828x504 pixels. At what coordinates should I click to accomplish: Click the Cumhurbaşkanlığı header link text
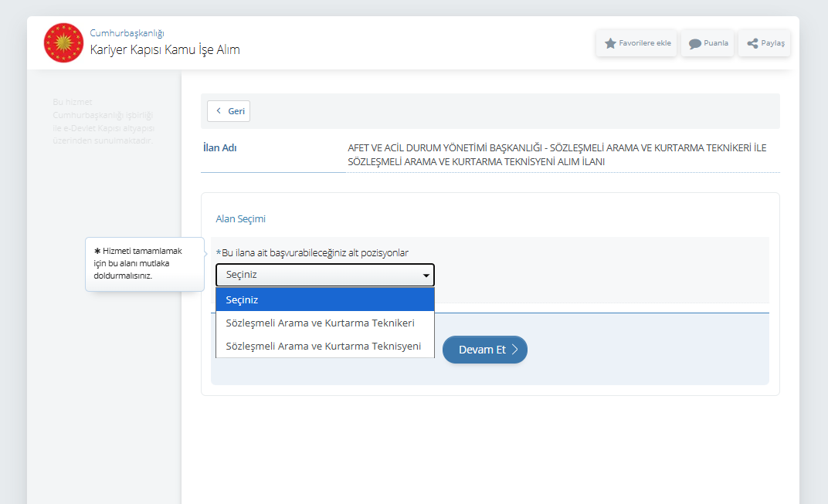pos(127,33)
